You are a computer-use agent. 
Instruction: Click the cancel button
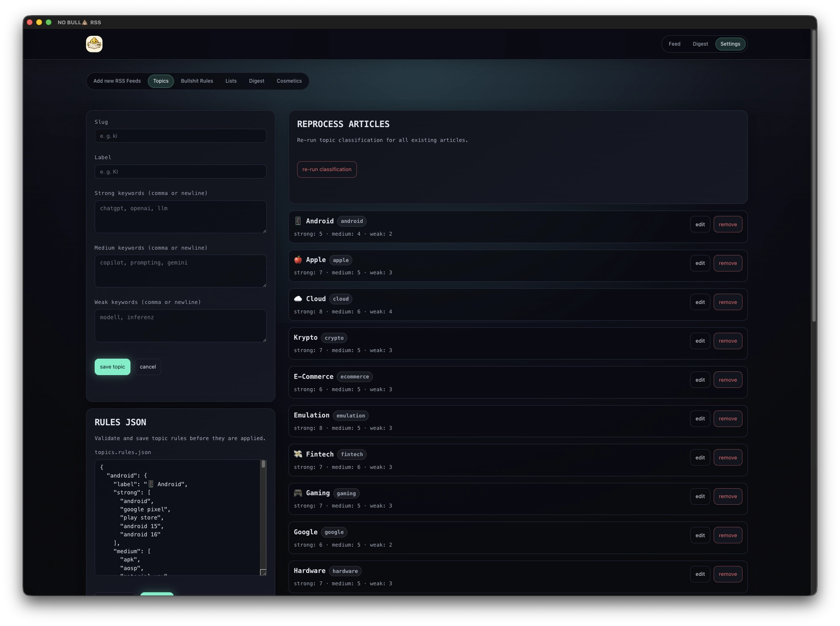click(148, 367)
